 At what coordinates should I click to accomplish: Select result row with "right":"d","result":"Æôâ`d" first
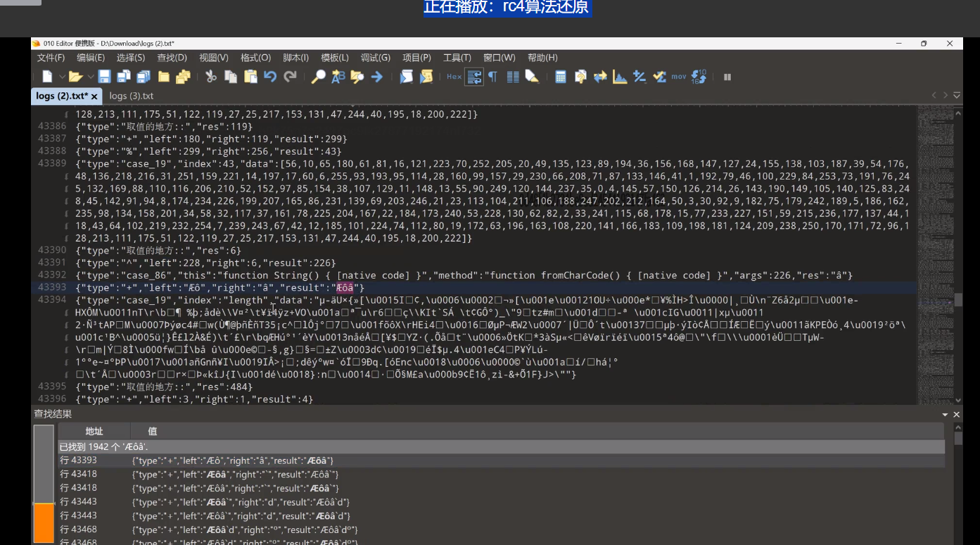click(501, 502)
